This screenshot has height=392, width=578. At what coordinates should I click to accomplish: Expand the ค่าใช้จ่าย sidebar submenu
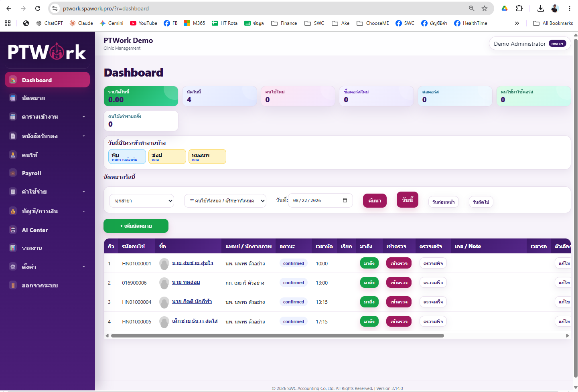pyautogui.click(x=84, y=192)
